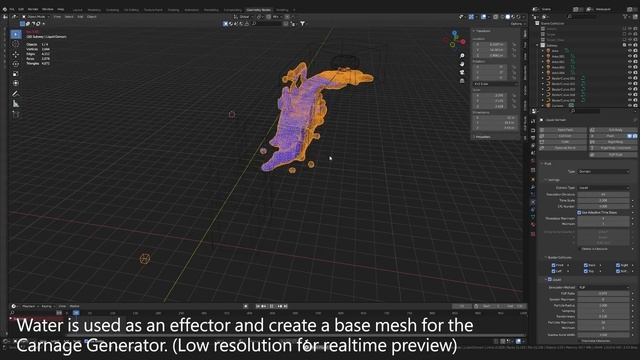Hide BezierCurve.003 with its eye icon
The width and height of the screenshot is (640, 360).
(x=630, y=89)
